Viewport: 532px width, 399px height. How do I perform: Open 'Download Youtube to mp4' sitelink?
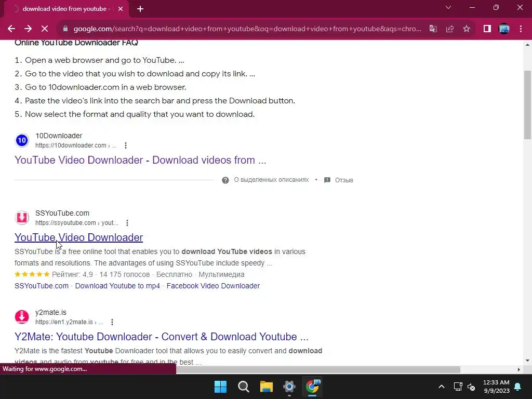(x=117, y=286)
